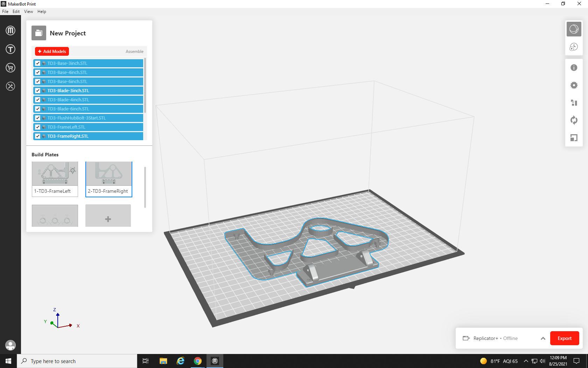The image size is (588, 368).
Task: Click the taskbar search box
Action: click(x=77, y=361)
